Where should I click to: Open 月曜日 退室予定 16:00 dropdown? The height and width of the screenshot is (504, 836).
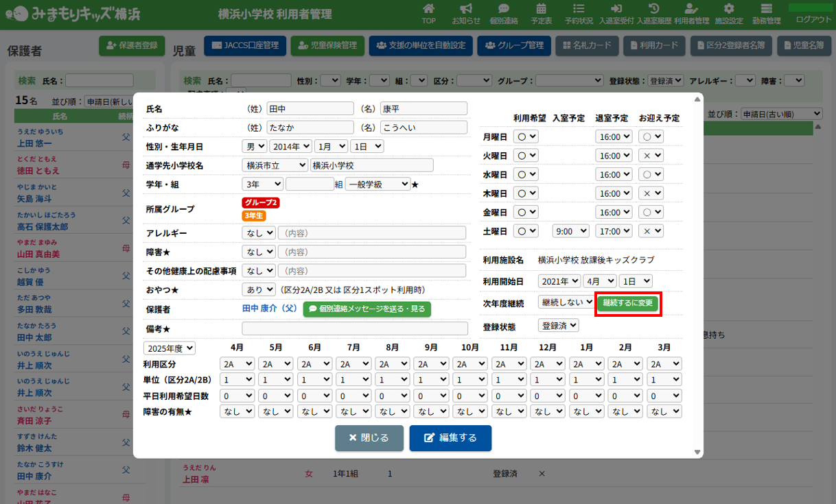612,136
